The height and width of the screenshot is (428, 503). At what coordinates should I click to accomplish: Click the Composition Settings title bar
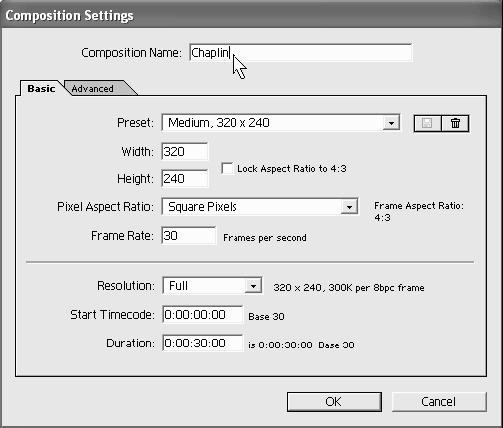point(251,15)
